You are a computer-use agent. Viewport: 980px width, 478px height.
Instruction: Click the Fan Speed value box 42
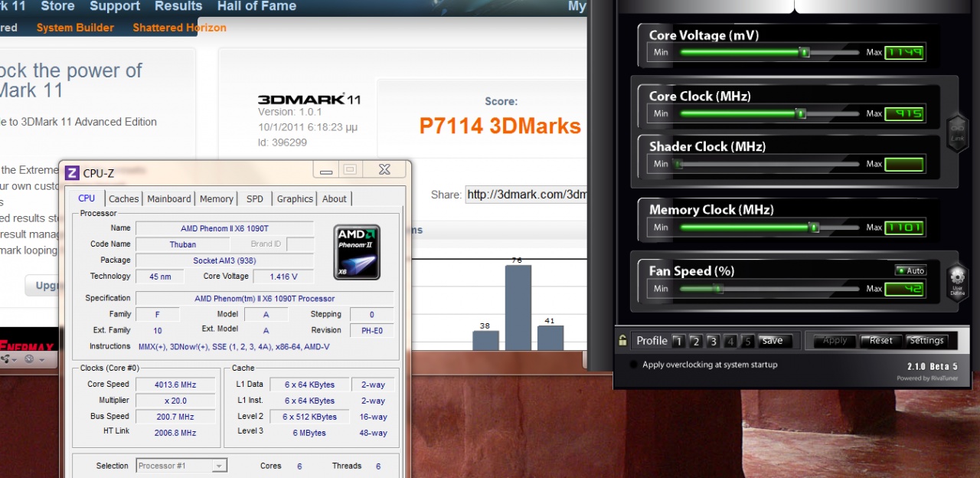click(904, 289)
